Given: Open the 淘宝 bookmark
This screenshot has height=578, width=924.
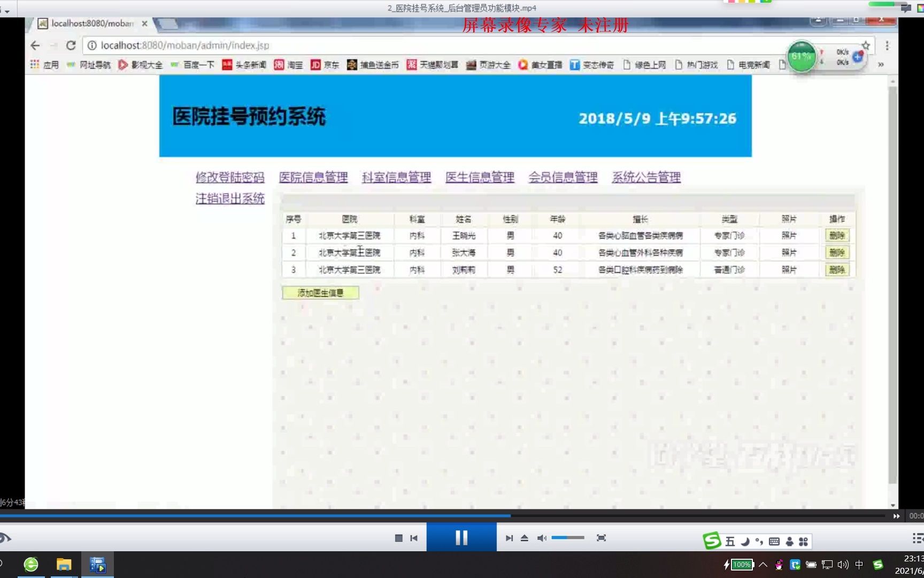Looking at the screenshot, I should tap(288, 65).
